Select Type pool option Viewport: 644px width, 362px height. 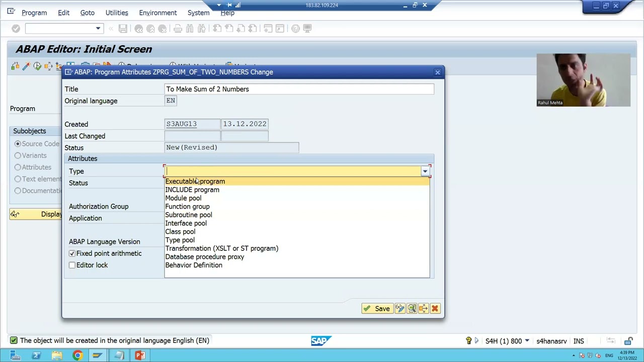click(297, 240)
